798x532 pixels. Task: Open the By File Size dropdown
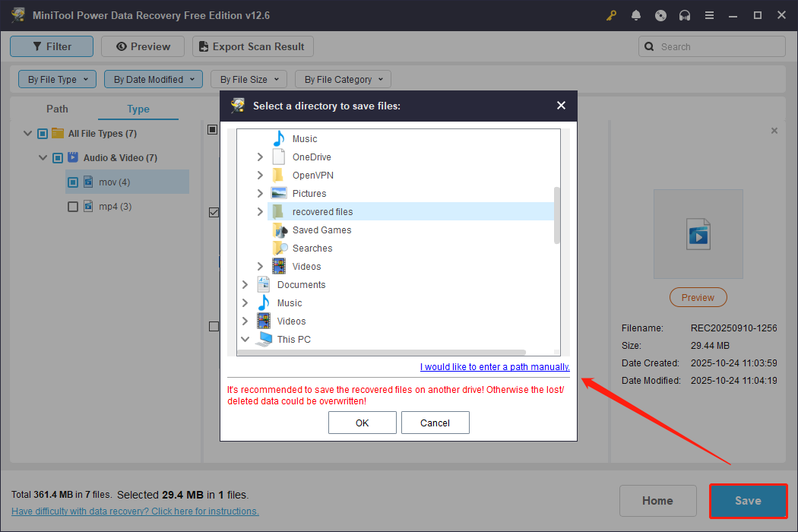tap(249, 78)
